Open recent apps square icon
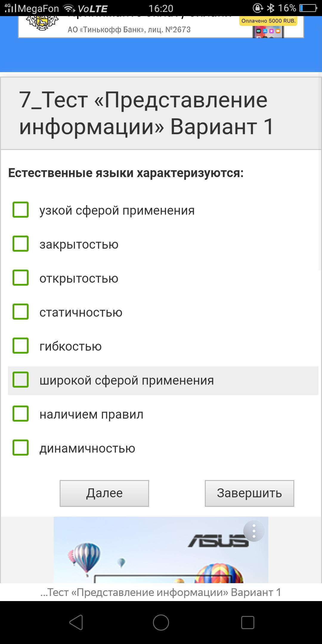 tap(247, 623)
